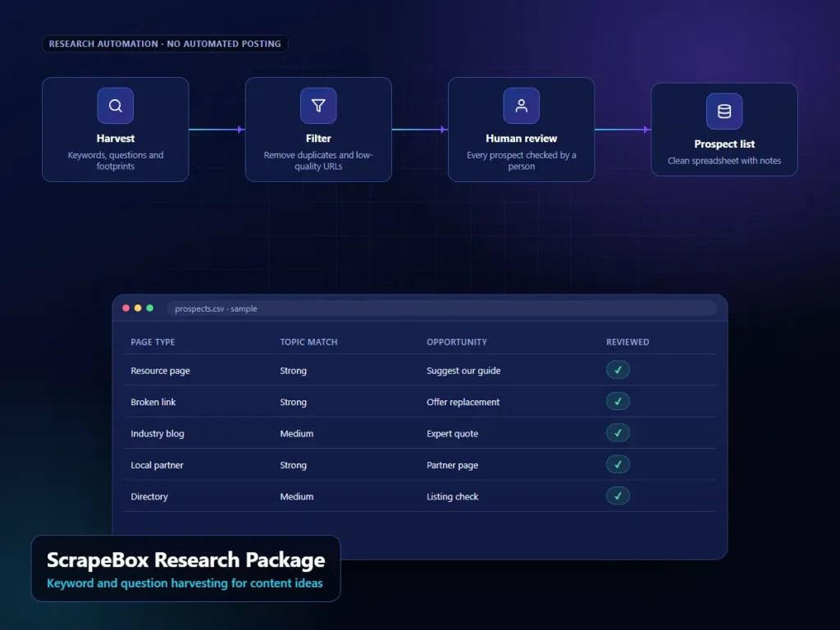Viewport: 840px width, 630px height.
Task: Click 'Strong' in the Broken link row
Action: [293, 402]
